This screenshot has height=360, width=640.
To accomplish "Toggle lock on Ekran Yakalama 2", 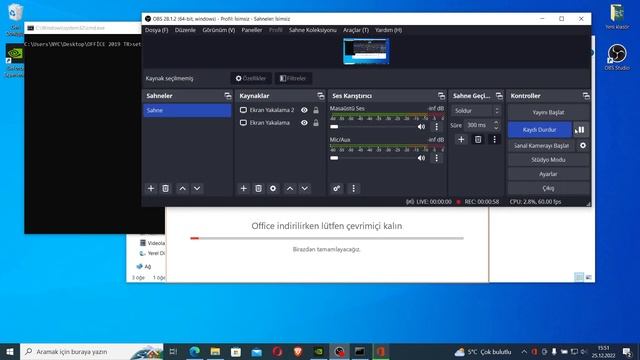I will pyautogui.click(x=316, y=110).
